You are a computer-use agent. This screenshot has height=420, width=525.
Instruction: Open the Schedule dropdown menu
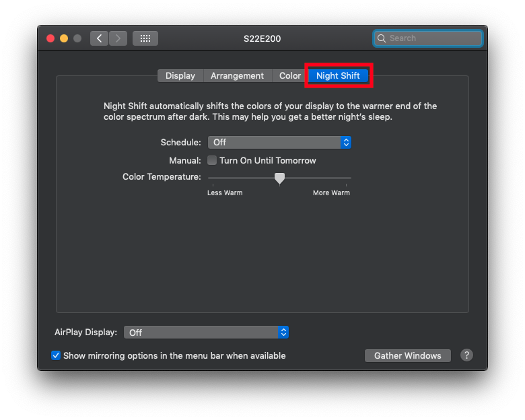click(279, 142)
